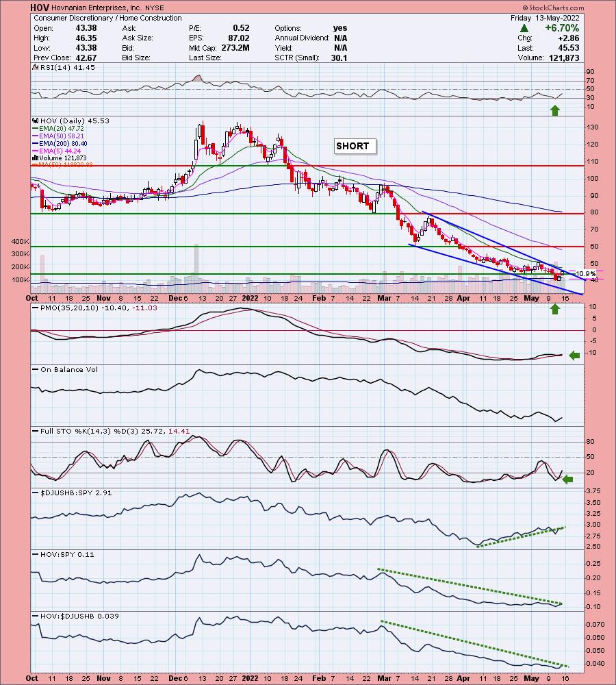Viewport: 616px width, 685px height.
Task: Click the Last price value in quote header
Action: [x=569, y=48]
